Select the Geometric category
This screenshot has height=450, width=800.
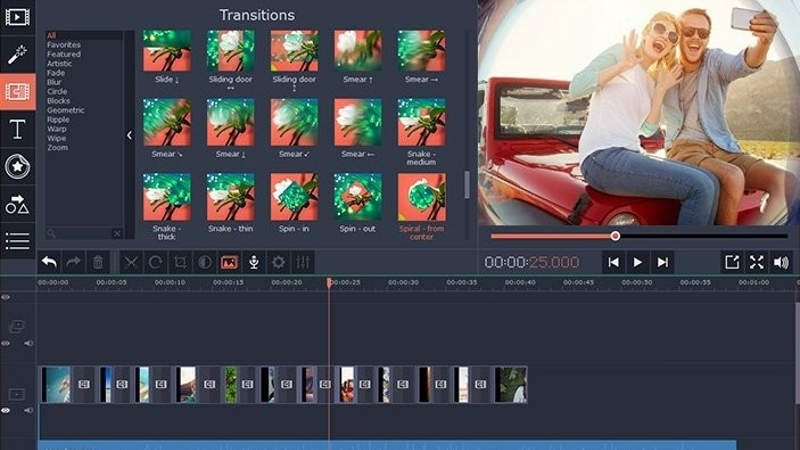point(66,110)
